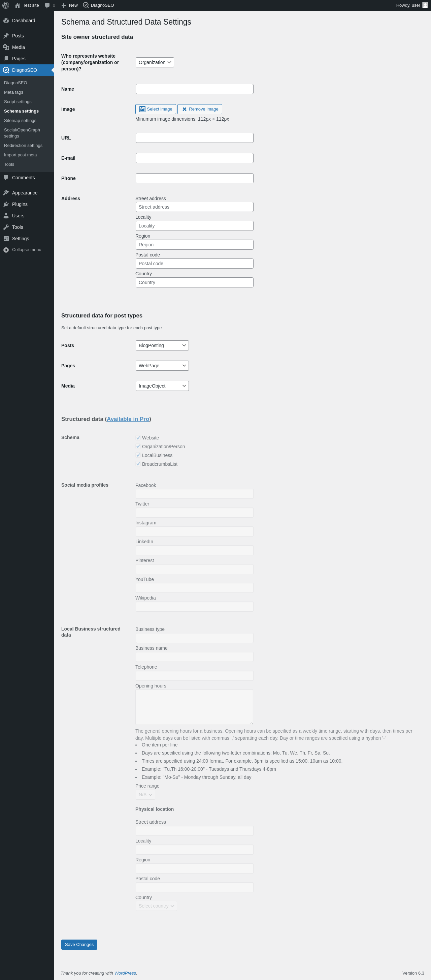The image size is (431, 980).
Task: Click the Save Changes button
Action: (x=79, y=945)
